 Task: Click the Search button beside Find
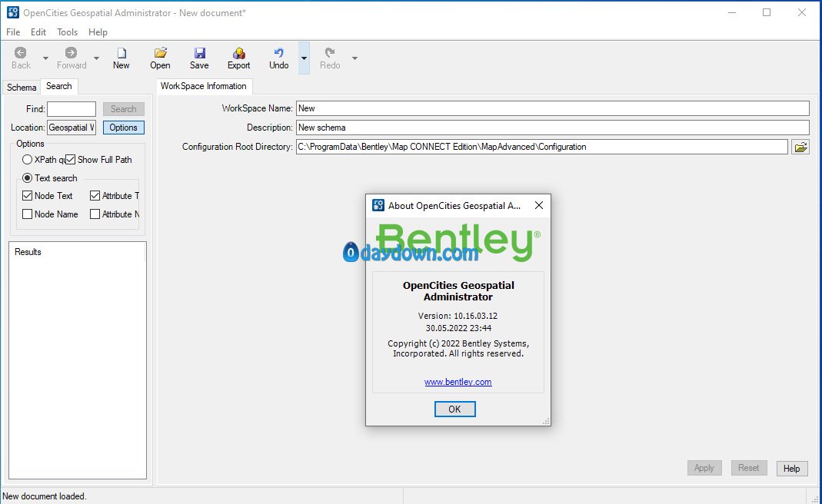[123, 109]
